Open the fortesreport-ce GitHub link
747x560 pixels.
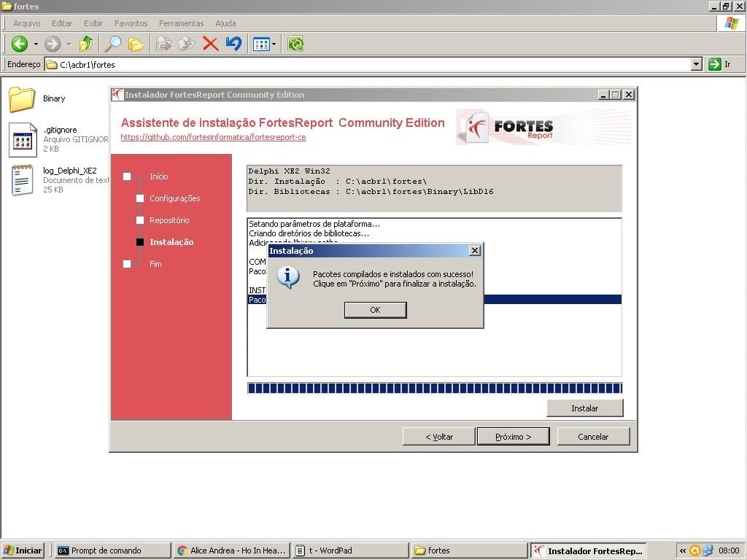pos(214,137)
